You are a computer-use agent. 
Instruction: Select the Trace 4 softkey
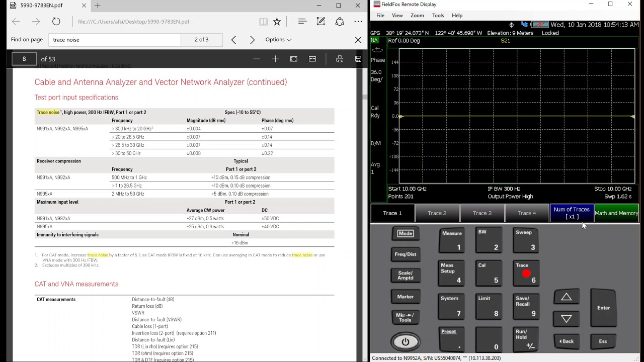tap(527, 213)
